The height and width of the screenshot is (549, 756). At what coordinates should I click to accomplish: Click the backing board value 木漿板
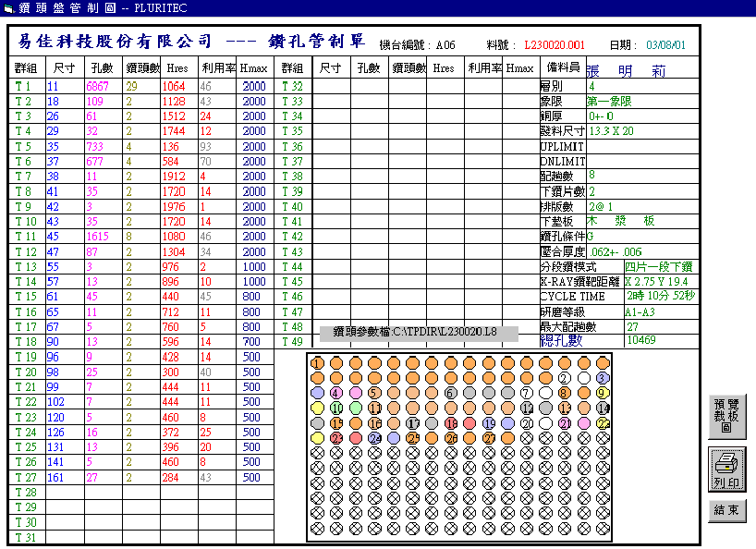click(620, 221)
